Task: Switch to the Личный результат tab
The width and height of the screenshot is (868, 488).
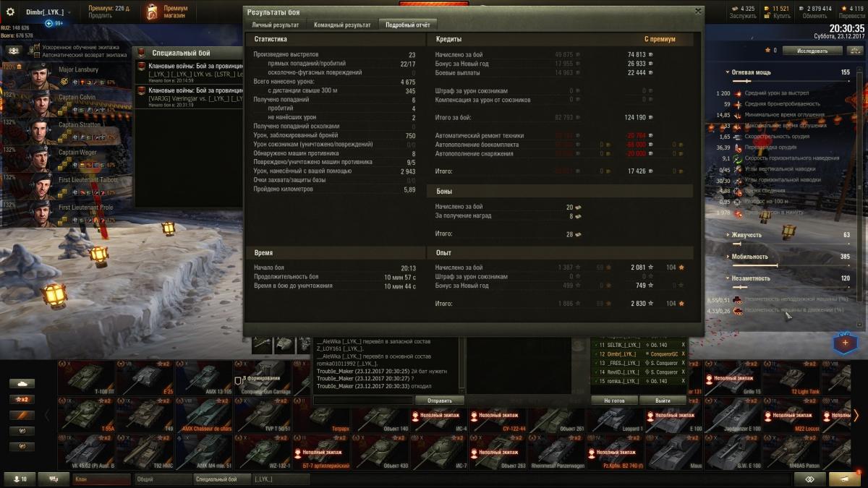Action: (x=275, y=25)
